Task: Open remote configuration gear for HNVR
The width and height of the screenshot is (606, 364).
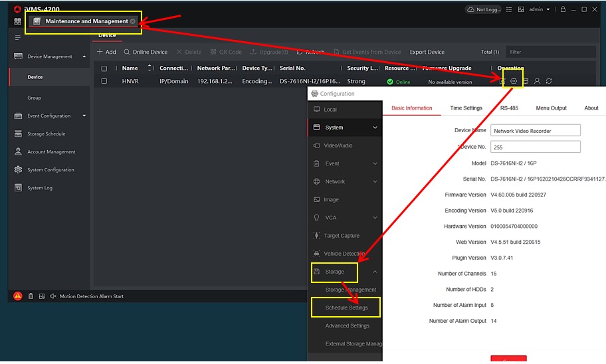Action: pyautogui.click(x=514, y=81)
